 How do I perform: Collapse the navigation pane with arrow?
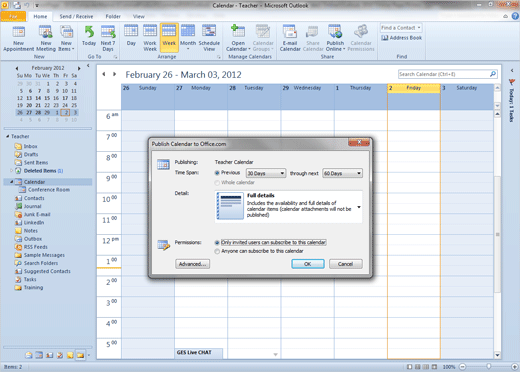point(88,66)
